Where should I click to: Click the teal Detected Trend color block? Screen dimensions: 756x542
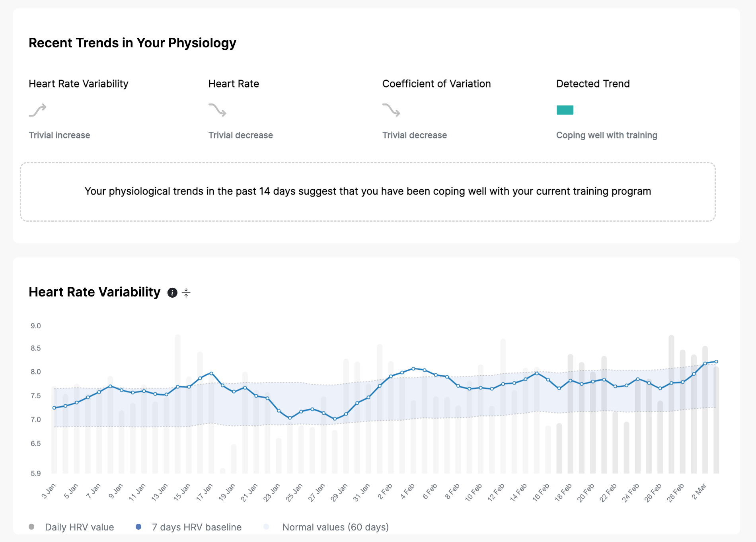click(x=565, y=109)
